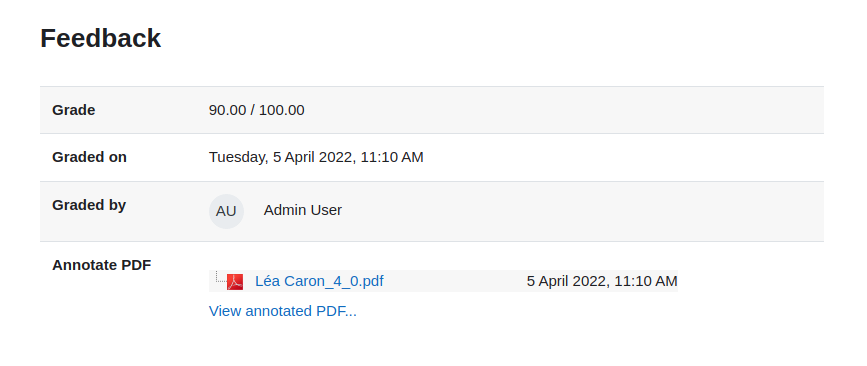The image size is (867, 366).
Task: Click the Graded on label
Action: tap(90, 157)
